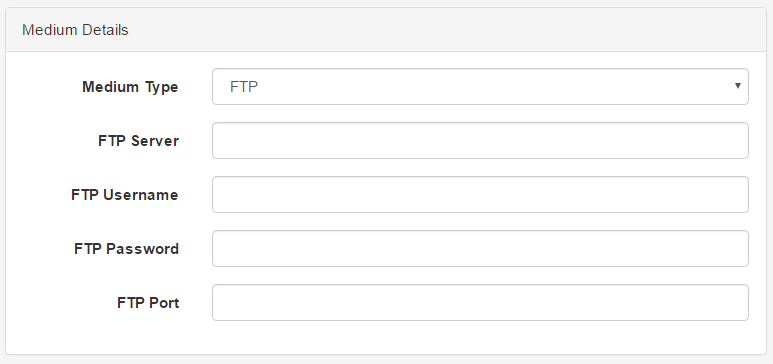Click the Medium Details panel header bar
The image size is (773, 364).
click(x=386, y=30)
